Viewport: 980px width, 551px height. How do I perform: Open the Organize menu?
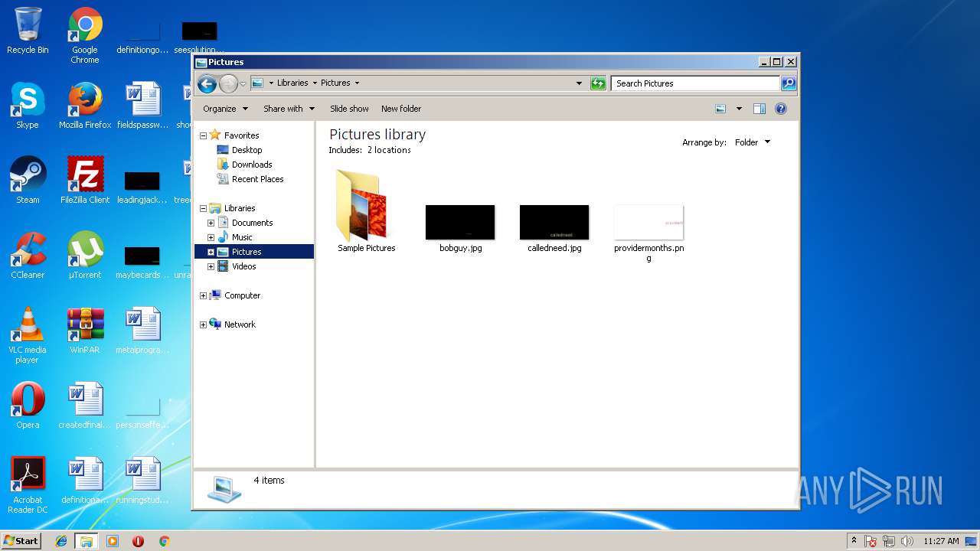[225, 109]
